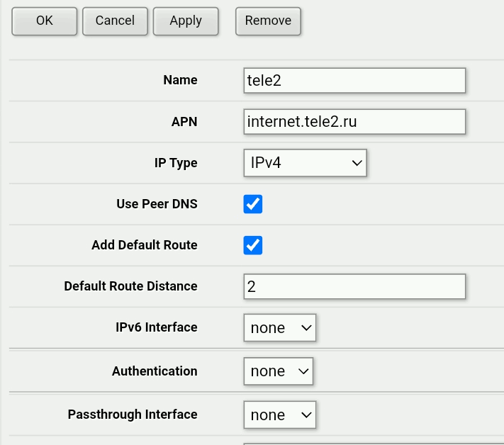The width and height of the screenshot is (504, 445).
Task: Open the IP Type dropdown
Action: click(x=306, y=163)
